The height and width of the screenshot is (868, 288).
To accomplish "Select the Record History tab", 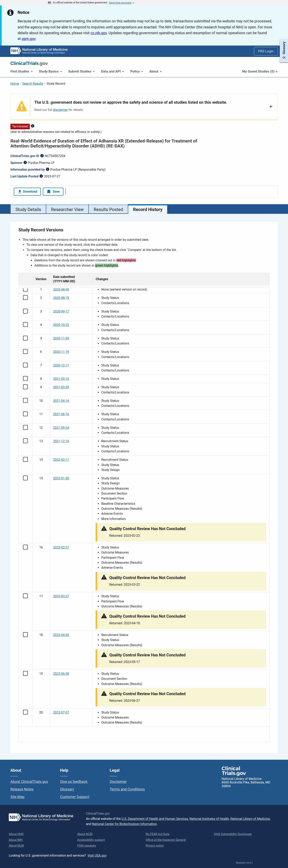I will point(148,209).
